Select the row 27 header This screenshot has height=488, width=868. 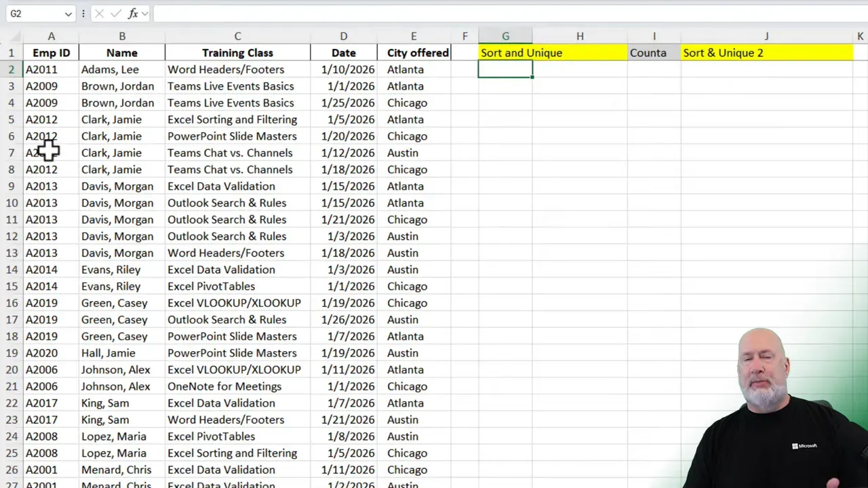pyautogui.click(x=11, y=485)
